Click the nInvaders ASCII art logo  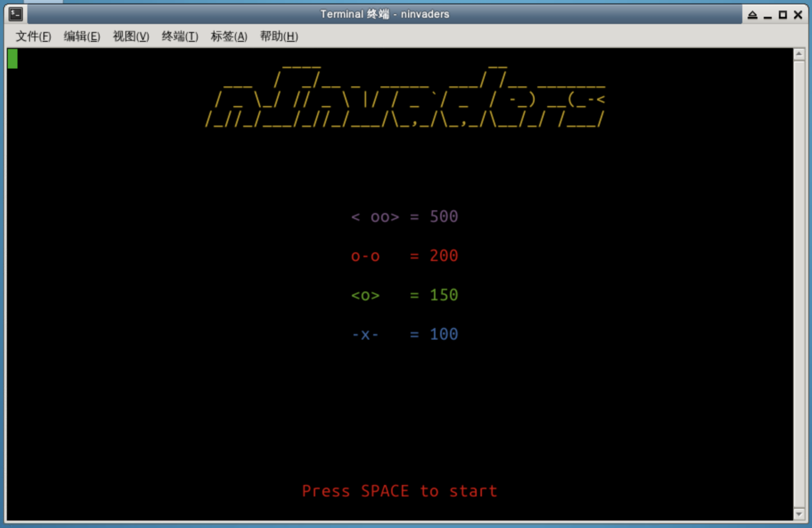tap(405, 98)
